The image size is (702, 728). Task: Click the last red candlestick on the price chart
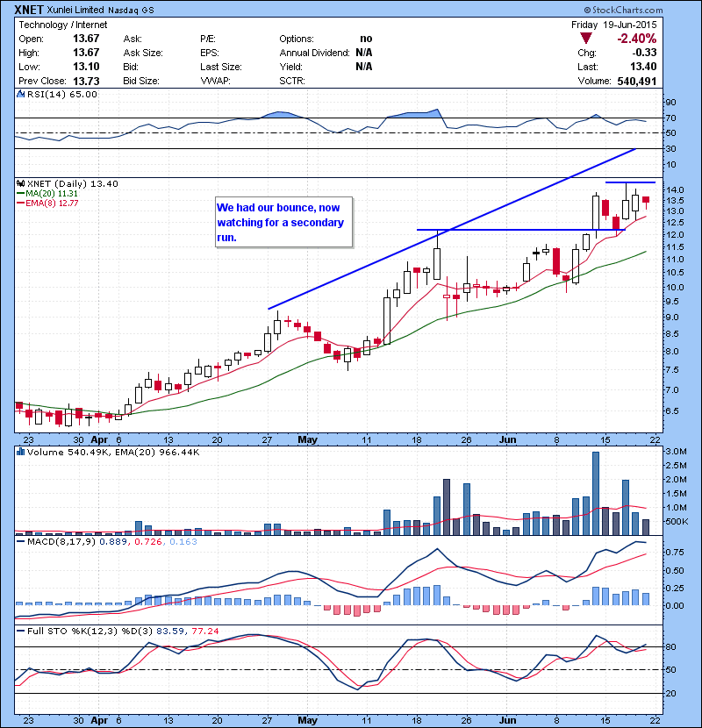[x=646, y=200]
